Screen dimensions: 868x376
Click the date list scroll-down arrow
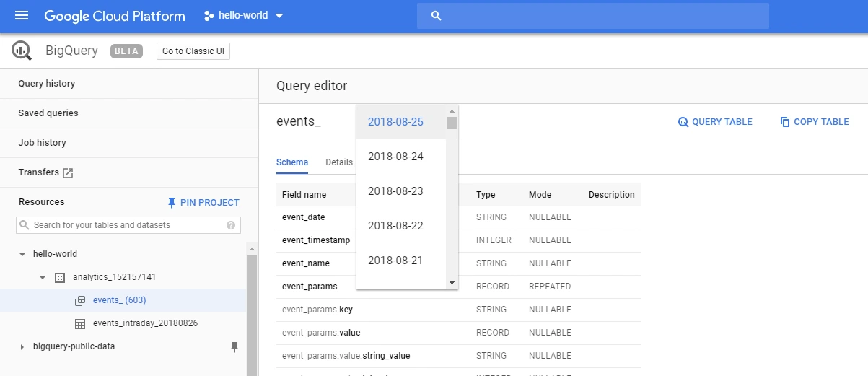click(452, 283)
